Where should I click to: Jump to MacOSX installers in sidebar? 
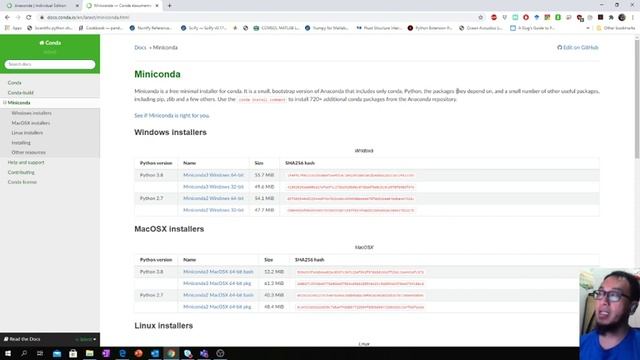(x=31, y=123)
